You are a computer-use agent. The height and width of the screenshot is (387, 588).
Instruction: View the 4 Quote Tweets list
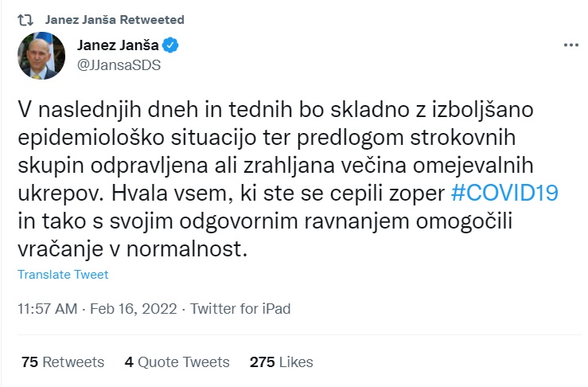pos(177,362)
